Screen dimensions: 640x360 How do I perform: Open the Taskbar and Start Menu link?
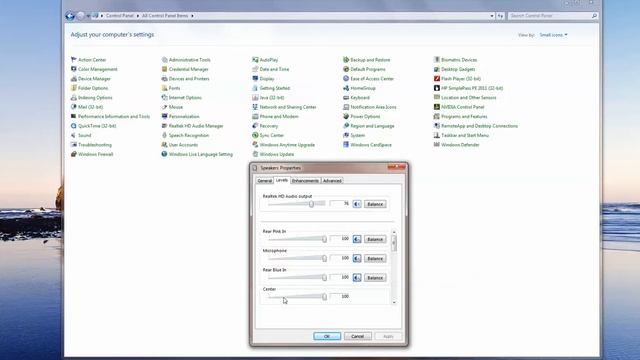pos(465,135)
